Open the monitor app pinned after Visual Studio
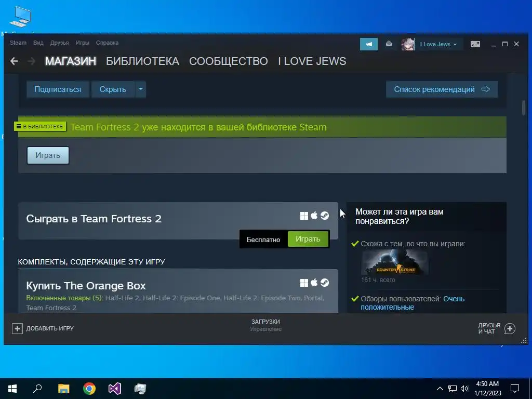Screen dimensions: 532x399 [140, 389]
